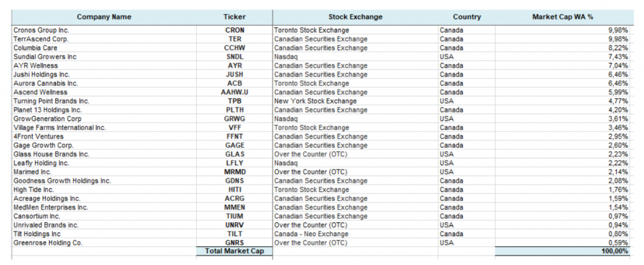644x265 pixels.
Task: Select the Company Name column header
Action: [x=104, y=17]
